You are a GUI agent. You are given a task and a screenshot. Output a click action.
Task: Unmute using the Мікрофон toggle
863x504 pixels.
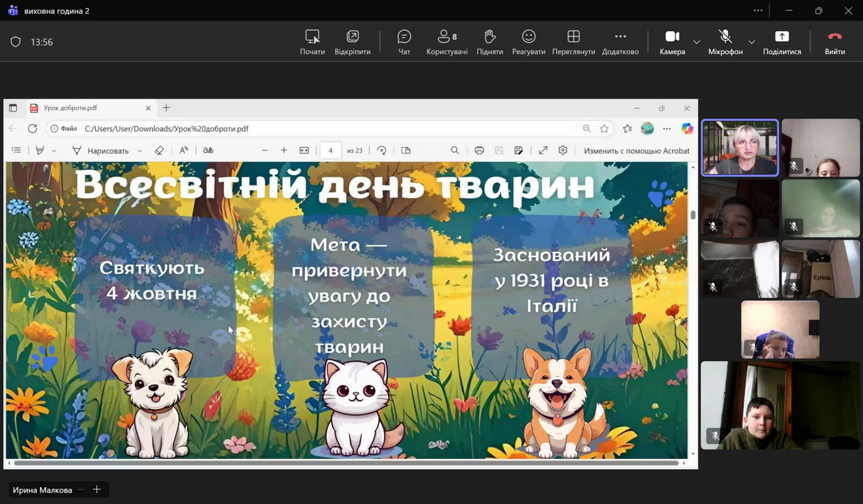(x=725, y=42)
